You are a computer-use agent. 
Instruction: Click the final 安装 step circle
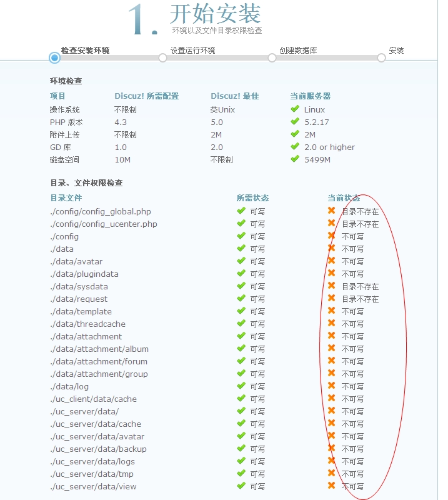[x=381, y=58]
